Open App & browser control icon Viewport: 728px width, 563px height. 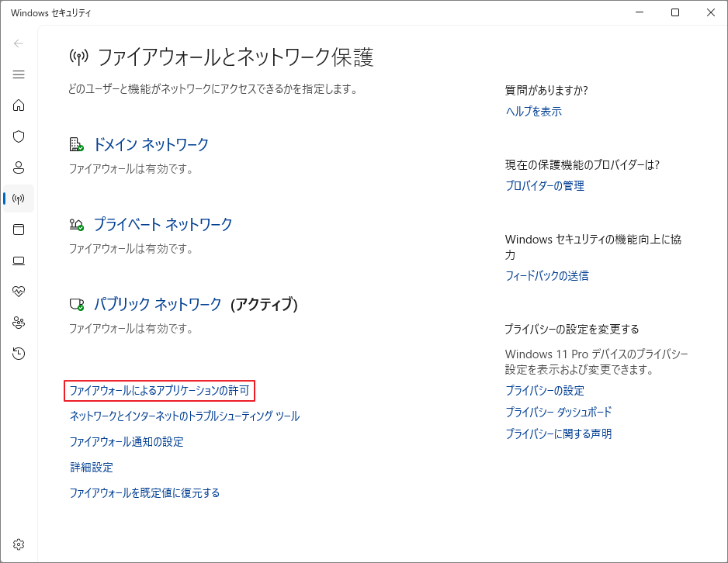[19, 230]
